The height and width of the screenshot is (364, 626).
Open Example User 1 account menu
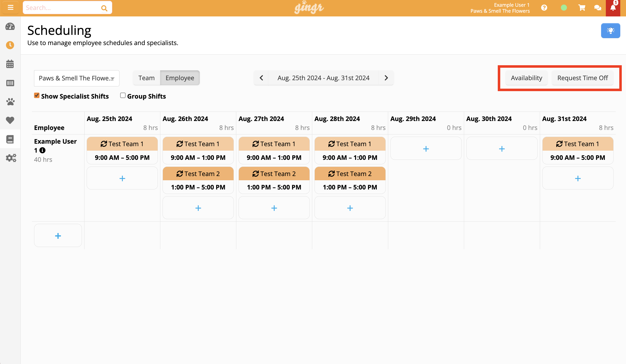pyautogui.click(x=500, y=8)
